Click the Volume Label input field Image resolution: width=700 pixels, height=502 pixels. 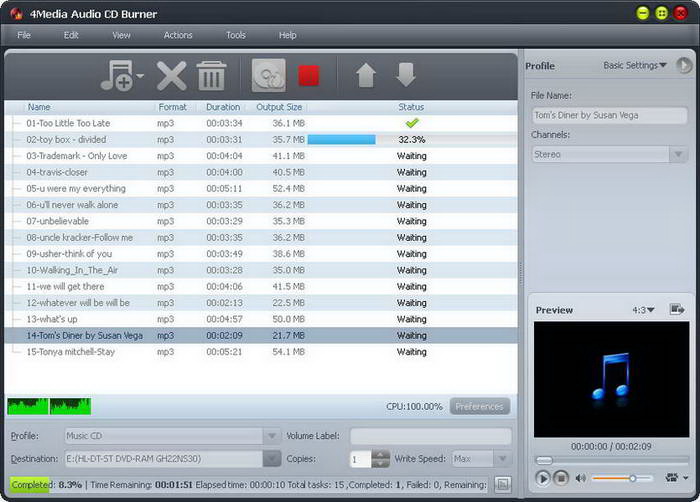point(430,436)
